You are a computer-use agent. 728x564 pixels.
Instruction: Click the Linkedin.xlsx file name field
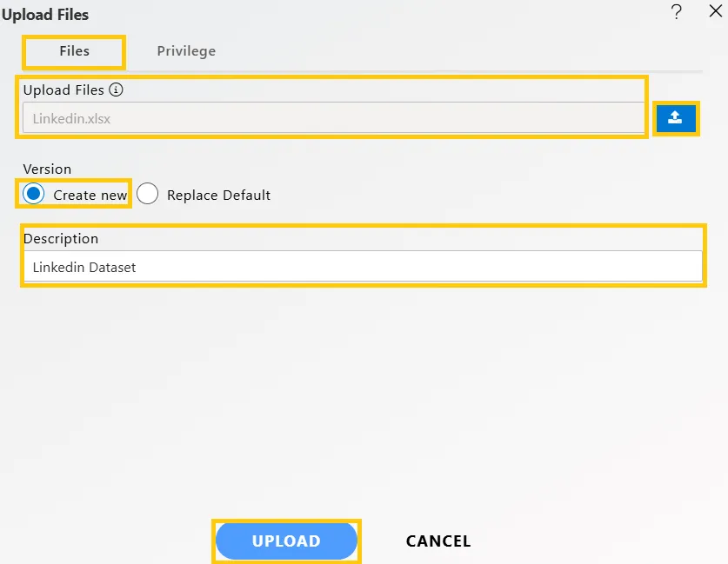coord(333,118)
